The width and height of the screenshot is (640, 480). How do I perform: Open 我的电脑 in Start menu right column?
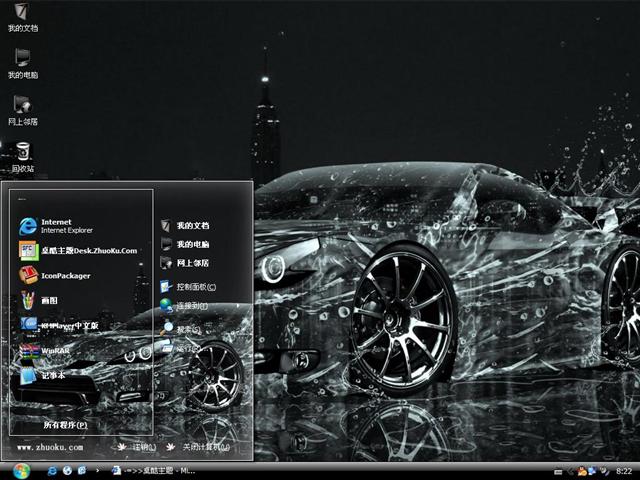point(185,244)
